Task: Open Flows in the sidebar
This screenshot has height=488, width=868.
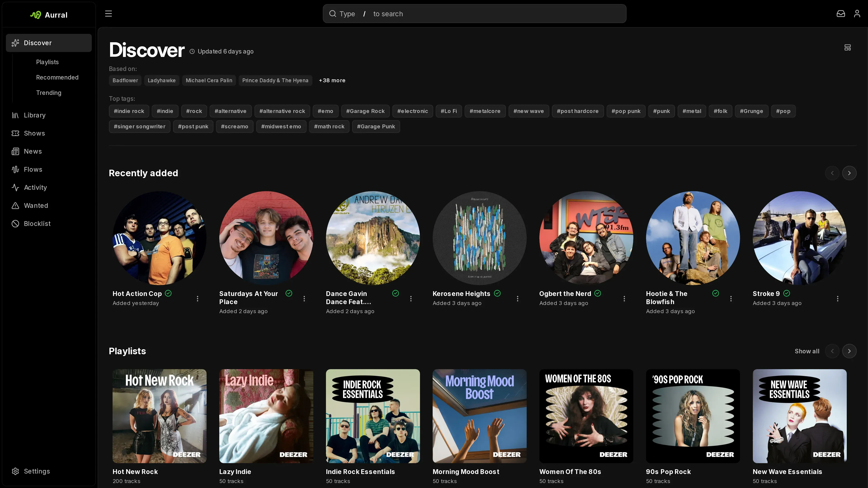Action: click(x=49, y=169)
